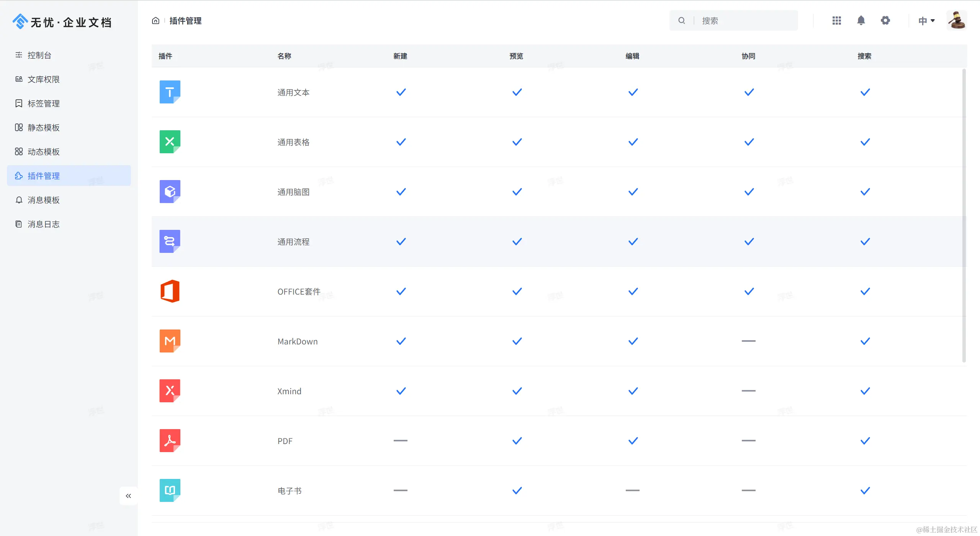Click the 通用文本 plugin T icon
The image size is (980, 536).
coord(170,92)
